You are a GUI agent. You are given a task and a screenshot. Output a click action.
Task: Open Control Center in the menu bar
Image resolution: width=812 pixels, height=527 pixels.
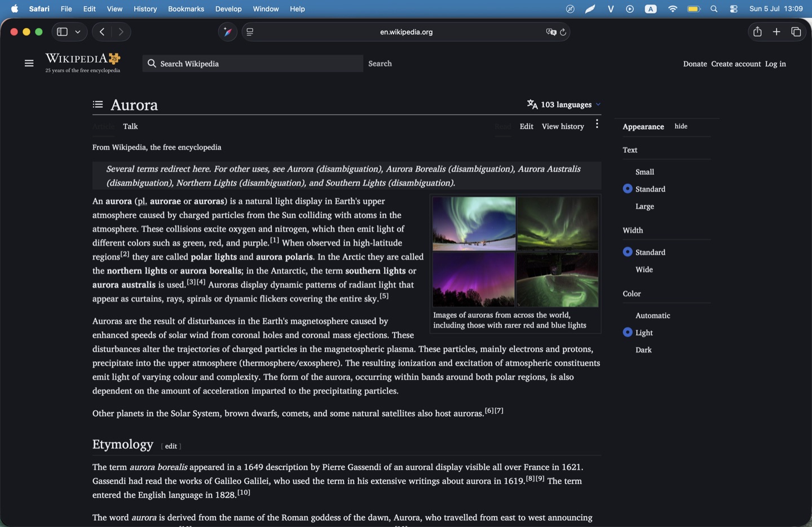pyautogui.click(x=734, y=9)
